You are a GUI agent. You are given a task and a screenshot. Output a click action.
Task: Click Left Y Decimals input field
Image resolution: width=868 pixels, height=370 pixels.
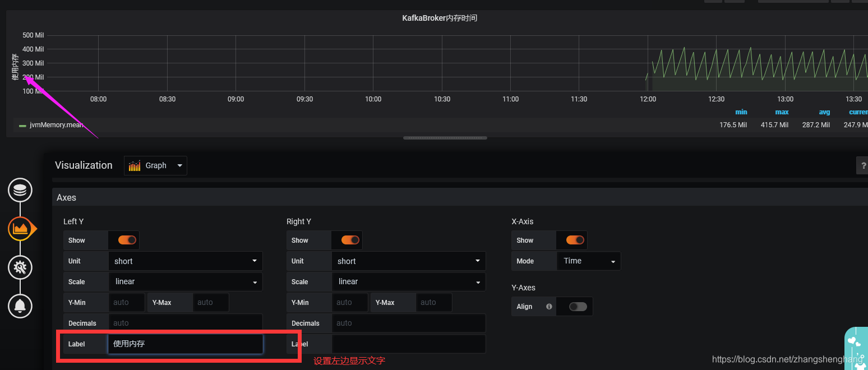pos(185,323)
